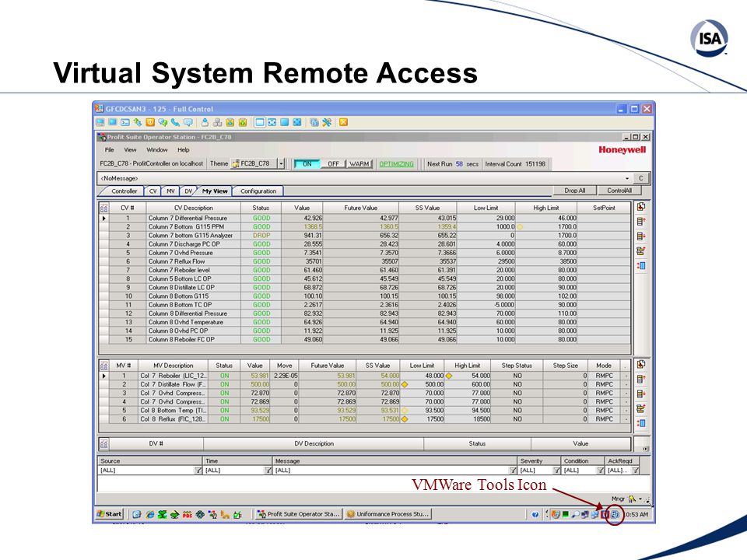Open the Window menu
Screen dimensions: 747x560
pos(156,149)
